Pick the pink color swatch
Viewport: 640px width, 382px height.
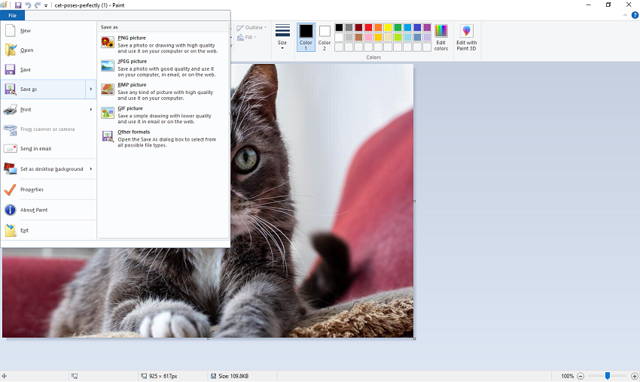(x=369, y=37)
